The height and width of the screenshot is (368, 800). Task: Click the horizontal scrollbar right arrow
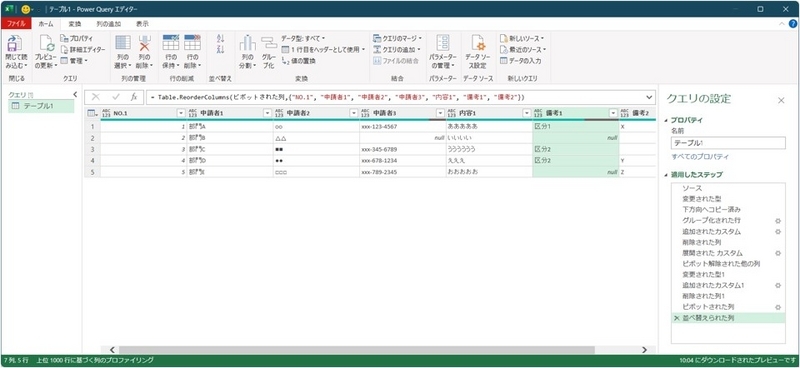point(644,350)
